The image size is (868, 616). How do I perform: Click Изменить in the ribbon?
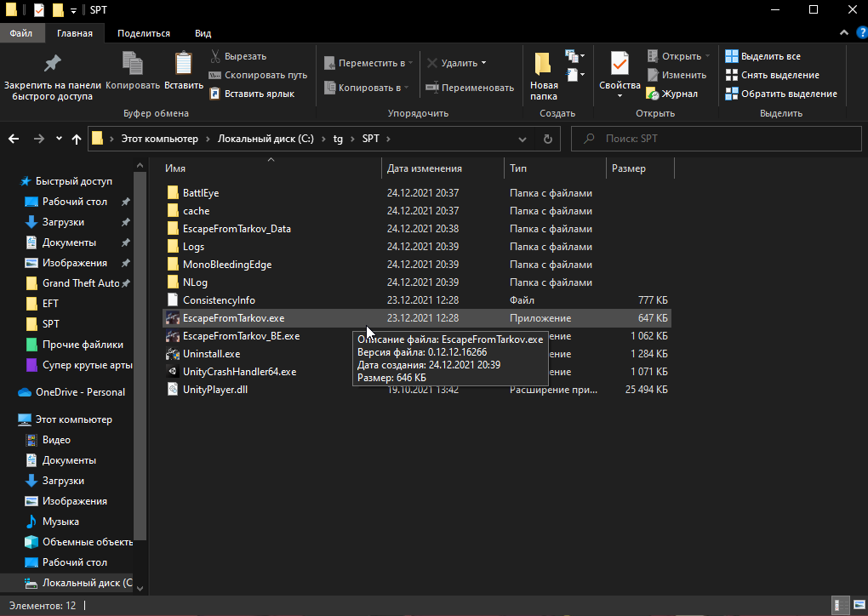(x=677, y=75)
